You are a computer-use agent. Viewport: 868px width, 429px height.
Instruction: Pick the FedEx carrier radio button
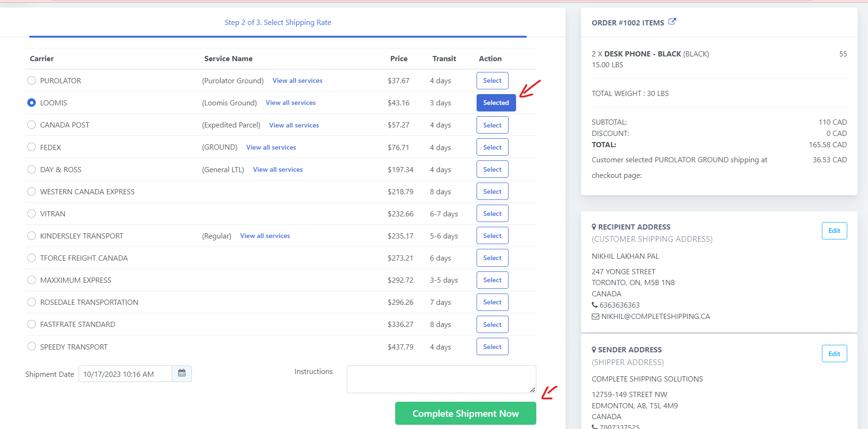point(32,147)
